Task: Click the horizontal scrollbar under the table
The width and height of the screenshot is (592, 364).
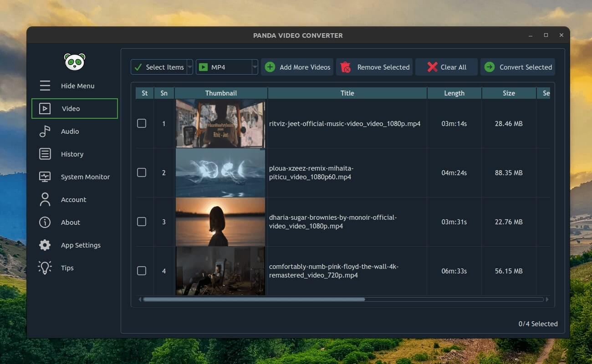Action: tap(254, 299)
